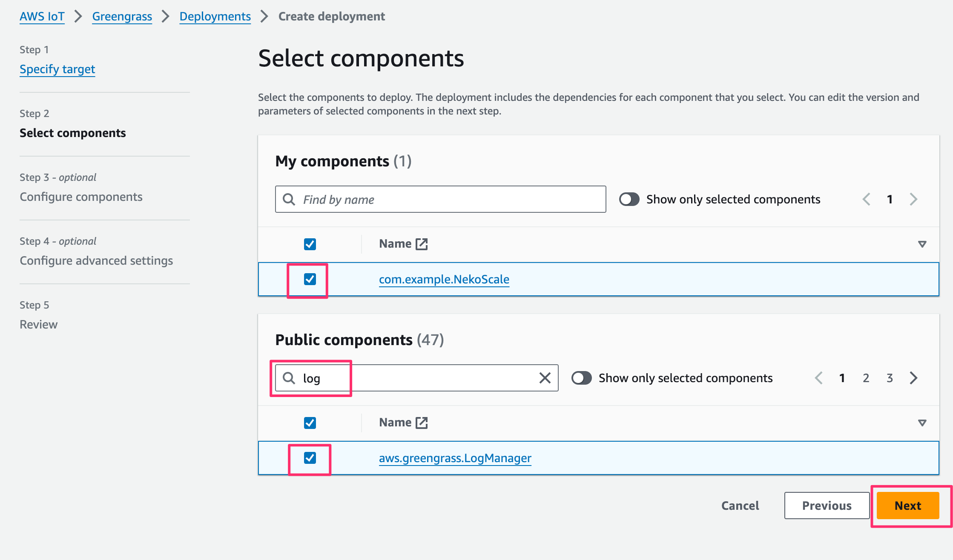Click the search icon in Public components filter
The height and width of the screenshot is (560, 953).
pos(289,378)
